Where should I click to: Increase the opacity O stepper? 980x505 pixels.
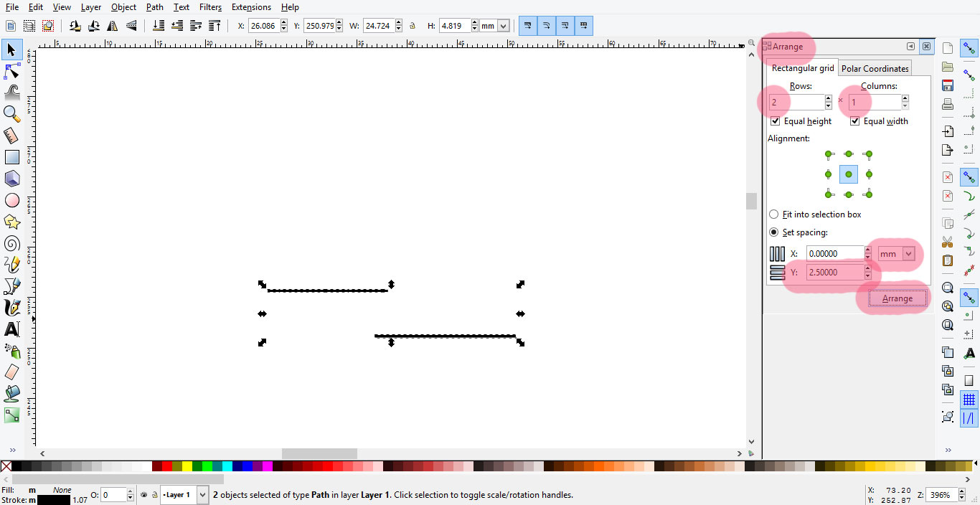point(130,492)
